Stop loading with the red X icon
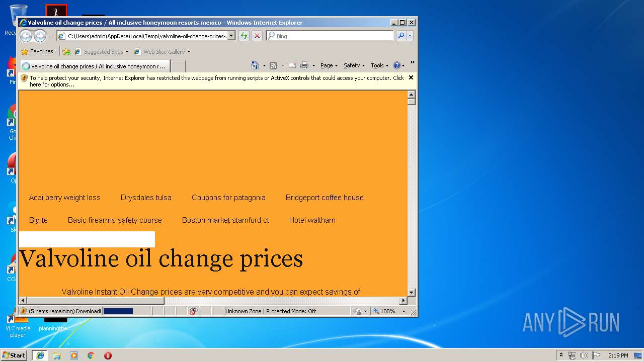Viewport: 644px width, 362px height. 257,36
